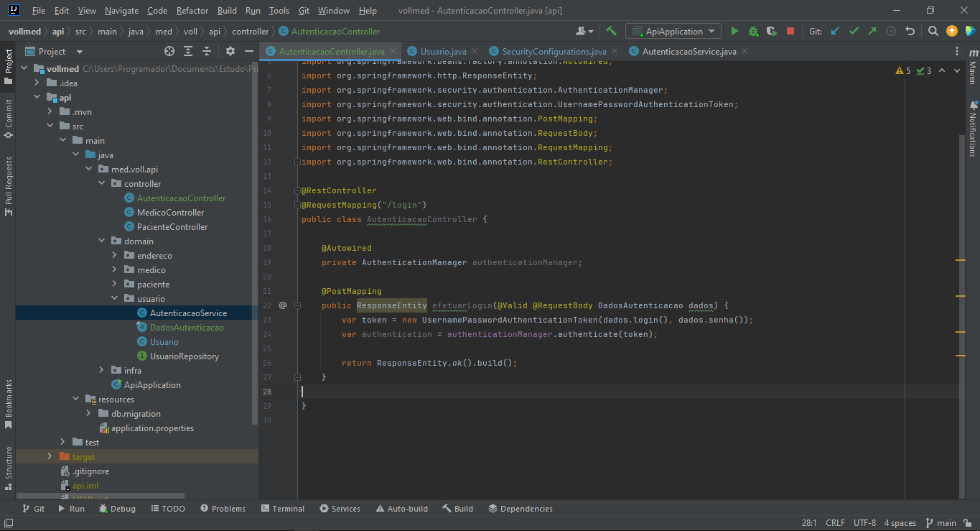Toggle the Terminal tool window
Screen dimensions: 980x531
pos(283,508)
